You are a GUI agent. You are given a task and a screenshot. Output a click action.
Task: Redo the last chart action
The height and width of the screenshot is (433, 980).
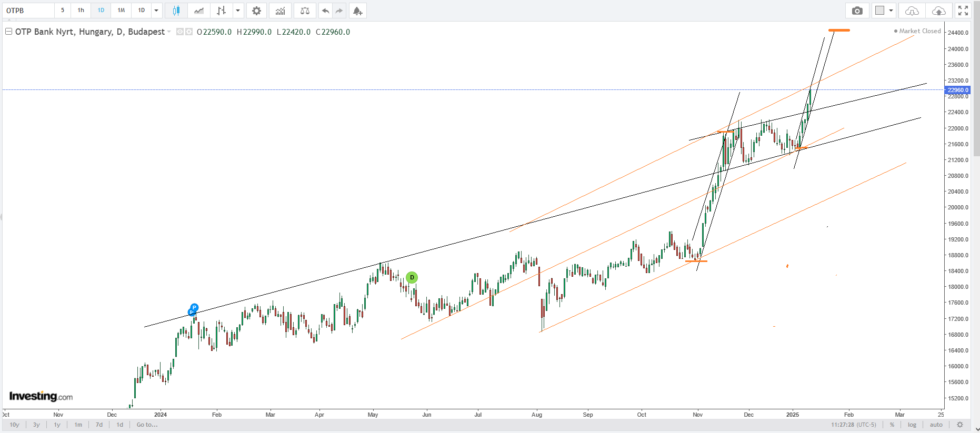[x=339, y=11]
